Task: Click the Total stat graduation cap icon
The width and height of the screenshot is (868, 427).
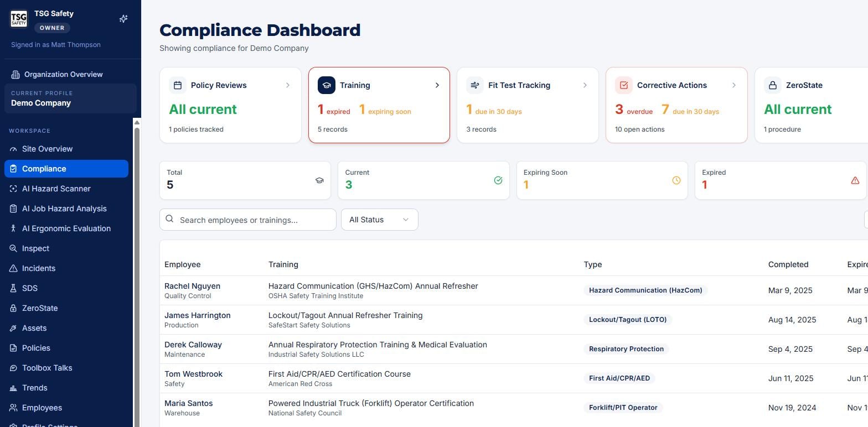Action: coord(319,180)
